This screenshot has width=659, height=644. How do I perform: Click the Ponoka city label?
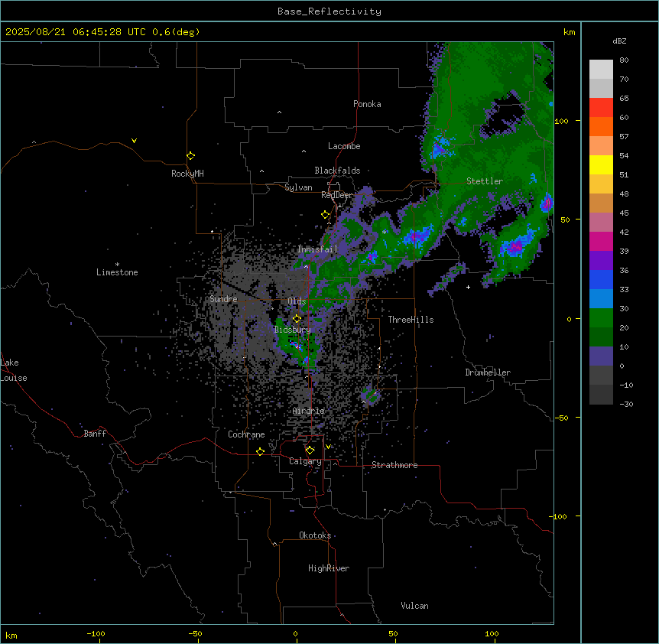tap(367, 104)
